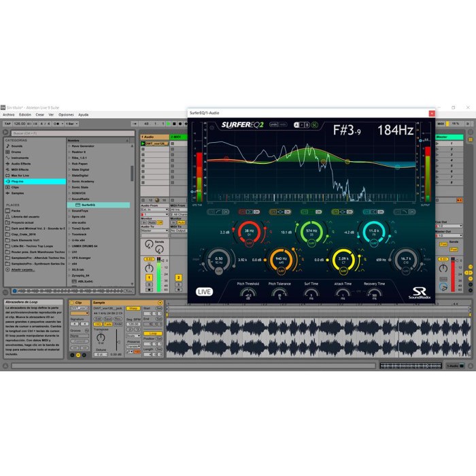The image size is (476, 476).
Task: Click Warp button in Sample panel
Action: pos(133,309)
